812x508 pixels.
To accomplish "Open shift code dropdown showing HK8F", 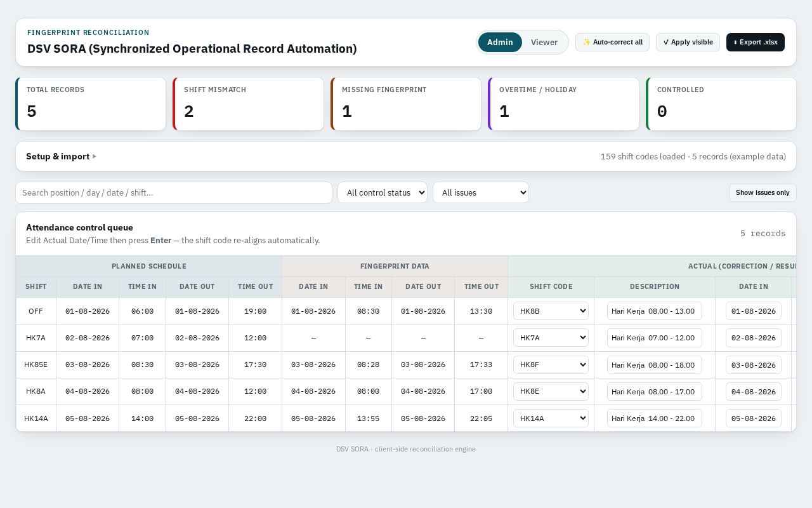I will pos(551,365).
